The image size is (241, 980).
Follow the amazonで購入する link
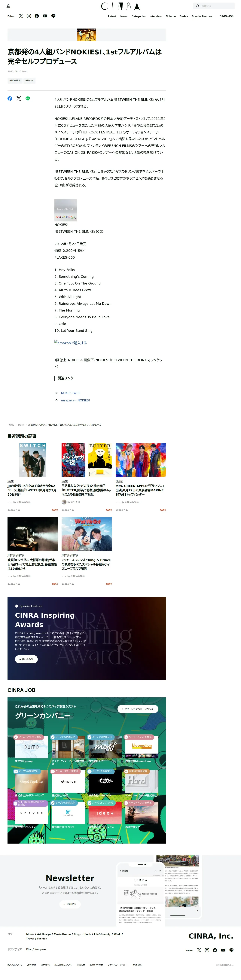coord(70,343)
